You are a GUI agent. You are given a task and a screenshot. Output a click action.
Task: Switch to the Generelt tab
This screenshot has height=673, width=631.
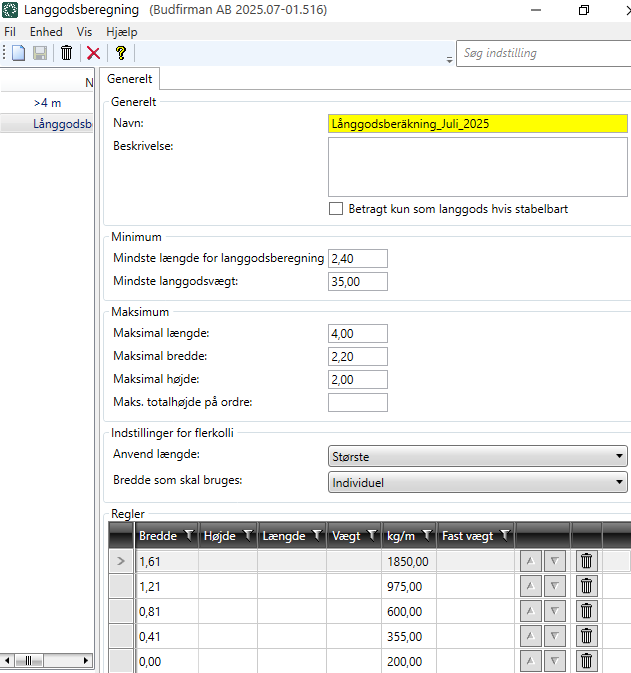pyautogui.click(x=130, y=78)
